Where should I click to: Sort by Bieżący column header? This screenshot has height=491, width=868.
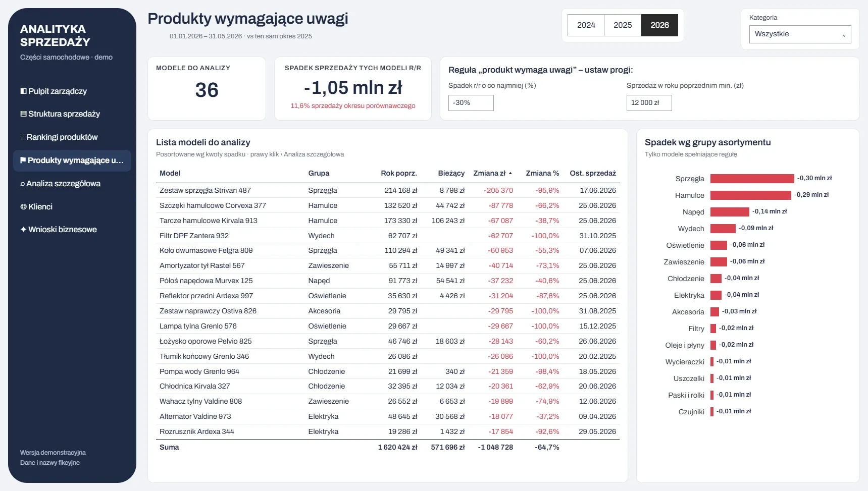click(x=451, y=173)
